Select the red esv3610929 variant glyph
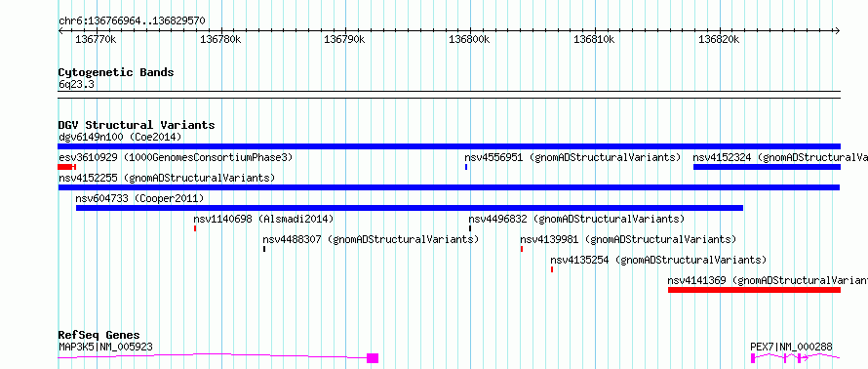The image size is (868, 369). tap(66, 167)
